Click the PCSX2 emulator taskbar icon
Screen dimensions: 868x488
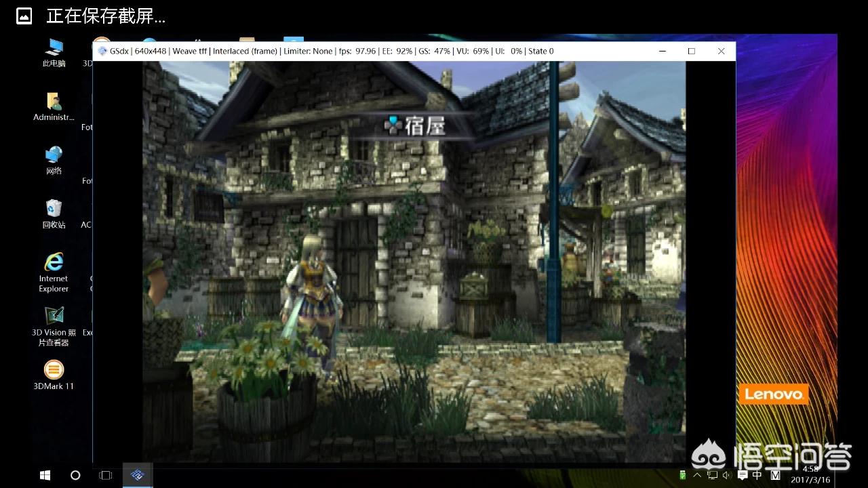coord(138,475)
